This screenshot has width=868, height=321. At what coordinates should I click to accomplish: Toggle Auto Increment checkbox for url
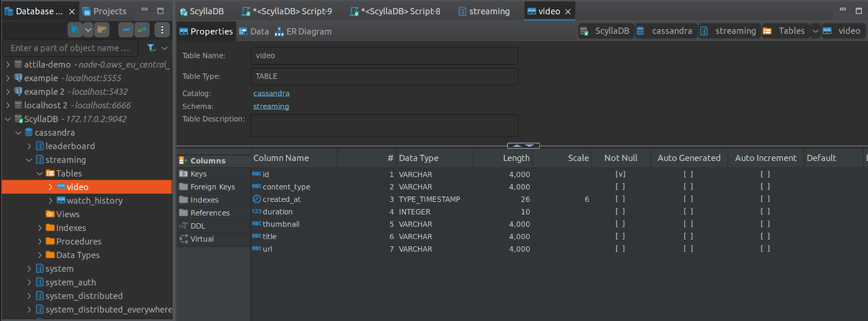click(x=765, y=249)
